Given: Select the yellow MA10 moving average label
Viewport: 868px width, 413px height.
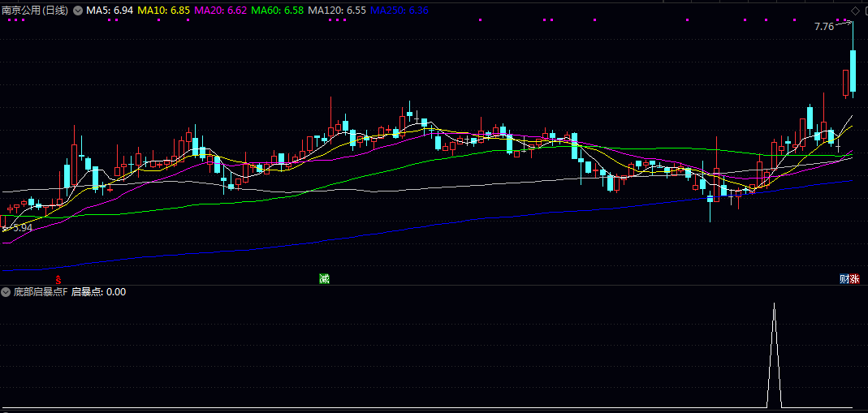Looking at the screenshot, I should (164, 11).
